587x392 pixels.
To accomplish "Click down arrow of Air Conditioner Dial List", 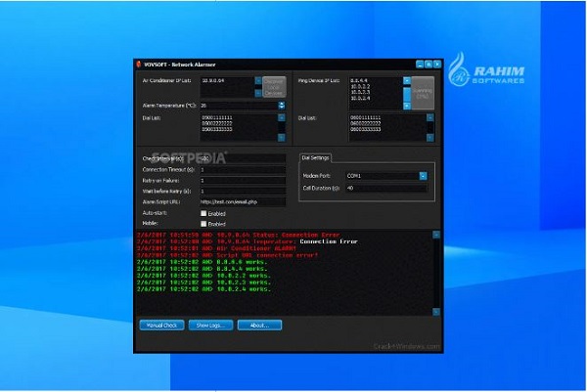I will 281,138.
